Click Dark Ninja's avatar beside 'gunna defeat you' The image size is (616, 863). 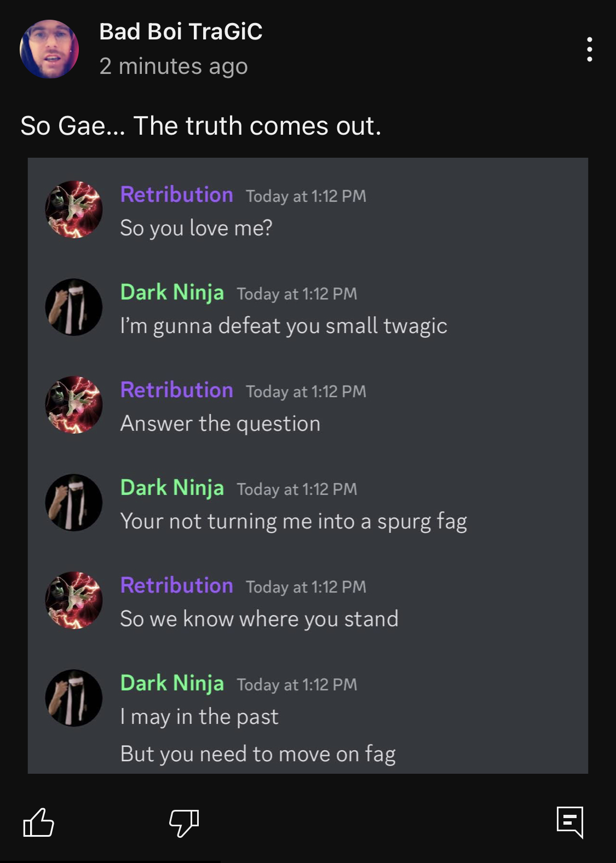pos(73,307)
